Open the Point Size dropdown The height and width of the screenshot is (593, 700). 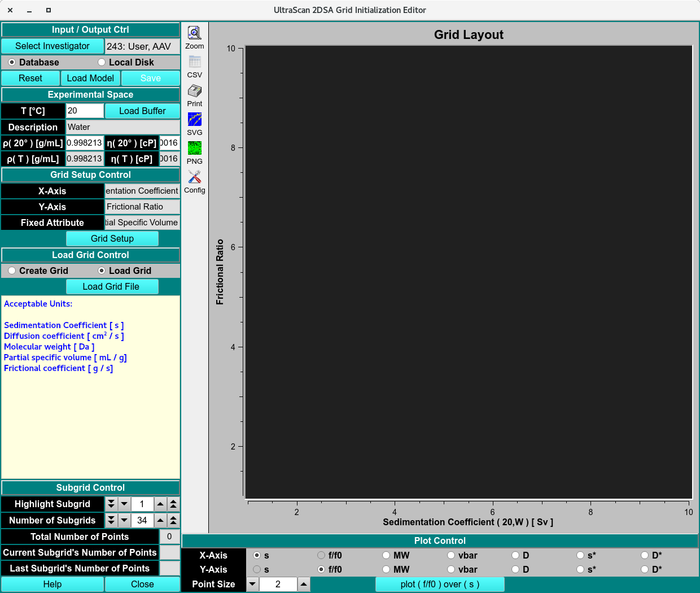click(252, 584)
